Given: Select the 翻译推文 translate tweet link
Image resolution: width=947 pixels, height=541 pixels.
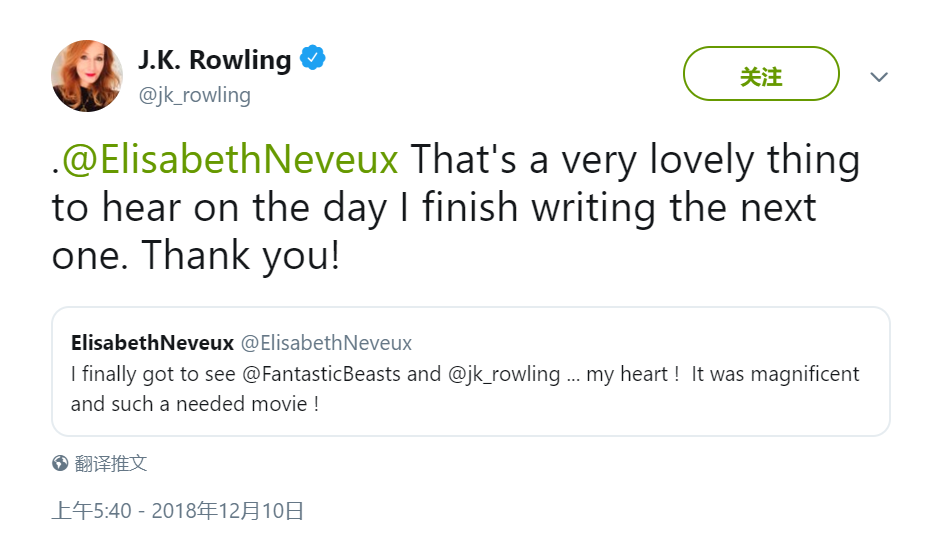Looking at the screenshot, I should [111, 464].
